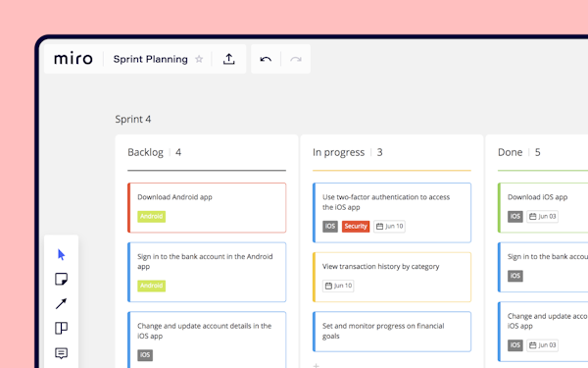Click the red Security tag

tap(356, 226)
